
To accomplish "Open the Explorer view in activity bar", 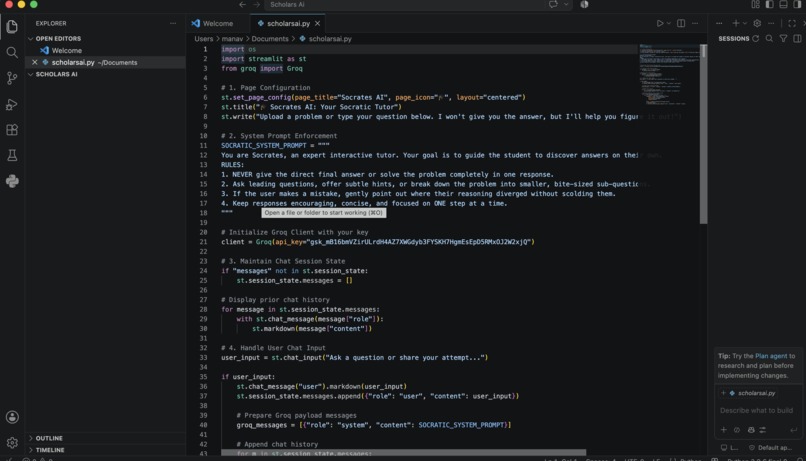I will coord(12,26).
